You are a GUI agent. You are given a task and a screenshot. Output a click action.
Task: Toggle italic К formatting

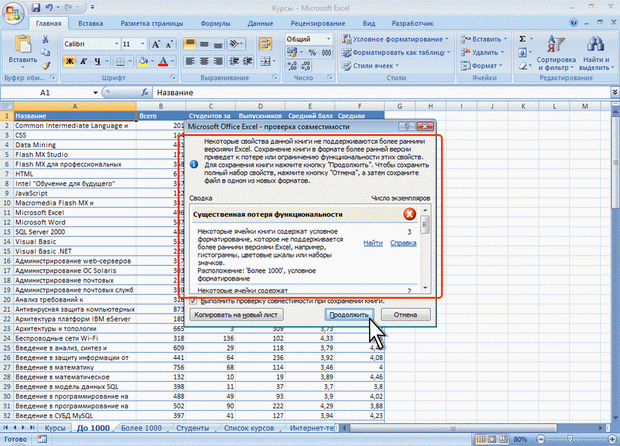(83, 61)
